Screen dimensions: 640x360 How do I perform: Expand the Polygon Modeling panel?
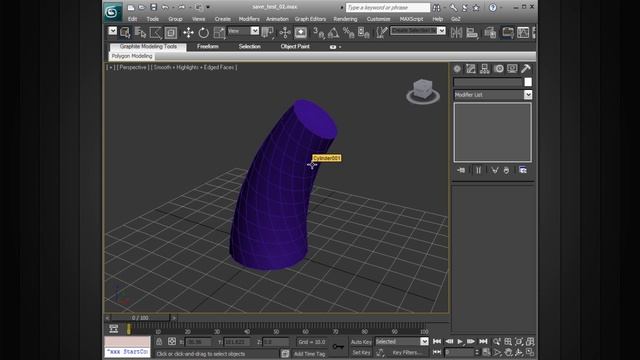(x=132, y=56)
